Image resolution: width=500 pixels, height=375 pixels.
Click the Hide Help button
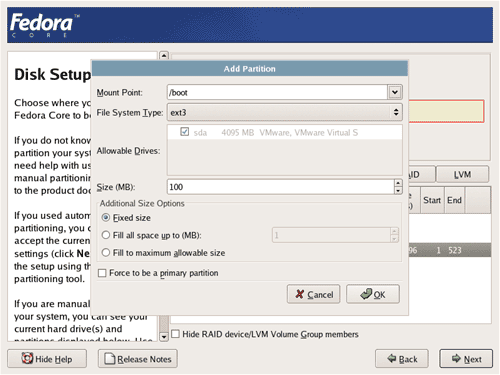[47, 359]
